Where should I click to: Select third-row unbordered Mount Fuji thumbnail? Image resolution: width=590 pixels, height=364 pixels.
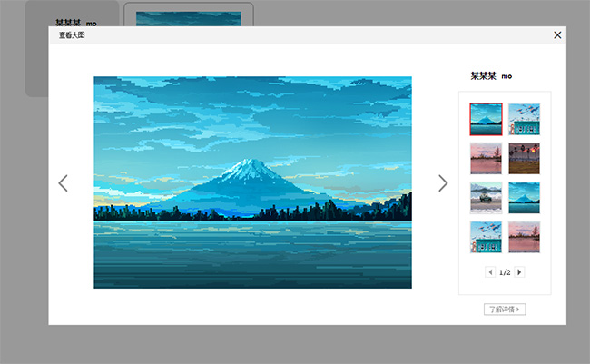(524, 198)
